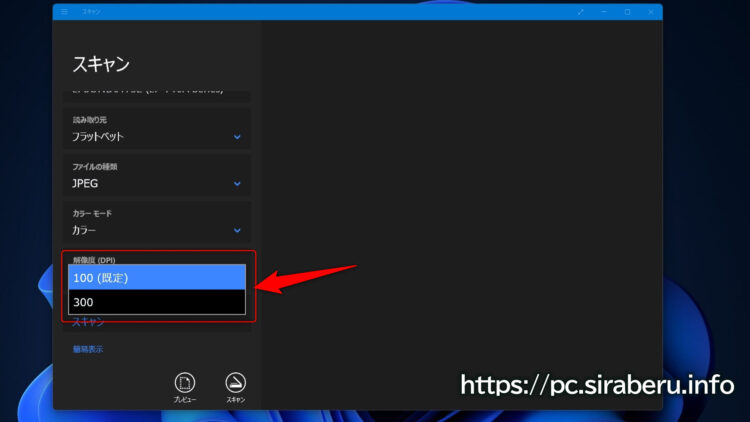
Task: Click the 簡易表示 link
Action: [x=88, y=349]
